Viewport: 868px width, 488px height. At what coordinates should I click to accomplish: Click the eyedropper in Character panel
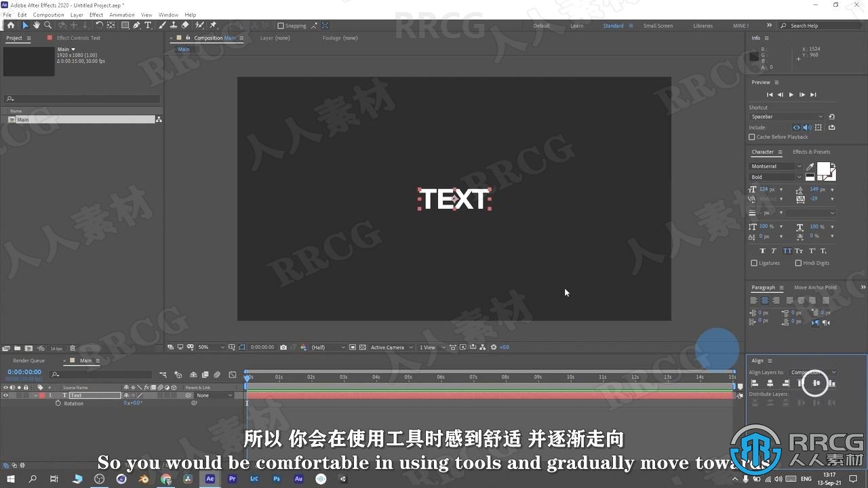pyautogui.click(x=810, y=167)
